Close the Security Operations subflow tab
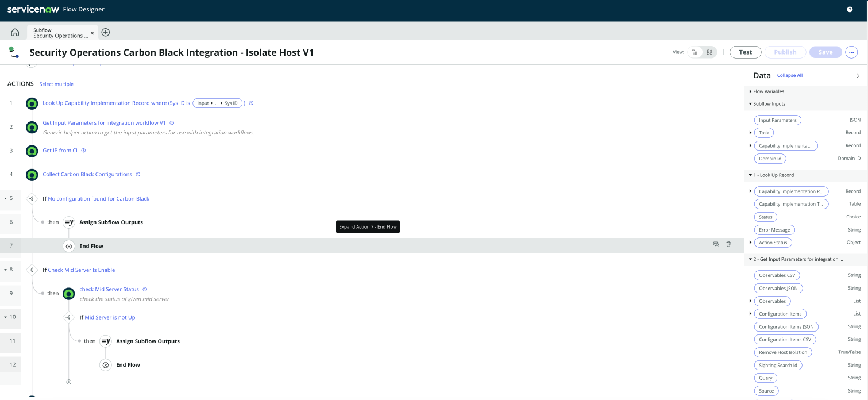The width and height of the screenshot is (868, 400). coord(92,33)
